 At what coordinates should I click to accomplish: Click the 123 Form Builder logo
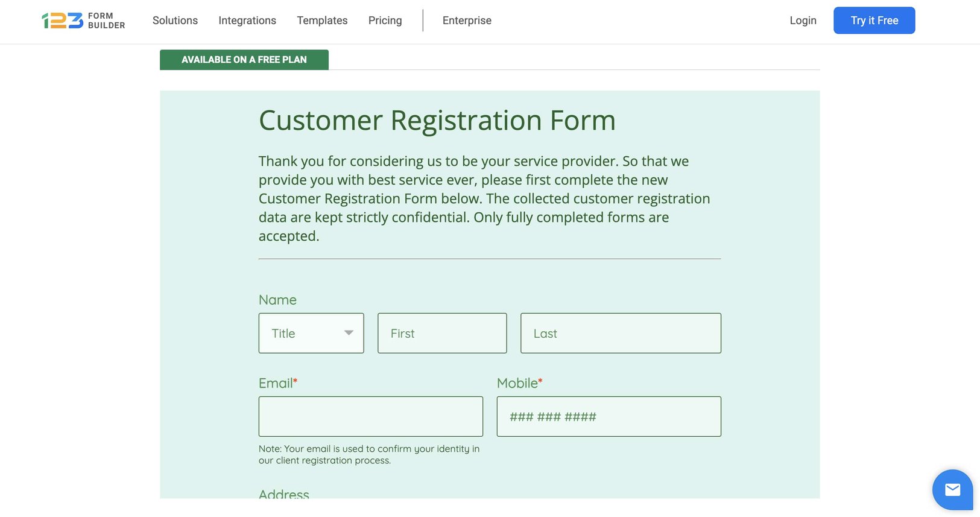click(x=83, y=21)
